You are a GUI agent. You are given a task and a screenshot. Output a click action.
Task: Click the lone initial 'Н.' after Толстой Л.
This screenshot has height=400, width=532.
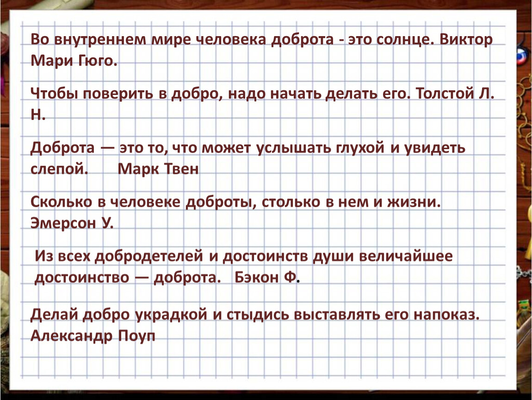[x=38, y=115]
